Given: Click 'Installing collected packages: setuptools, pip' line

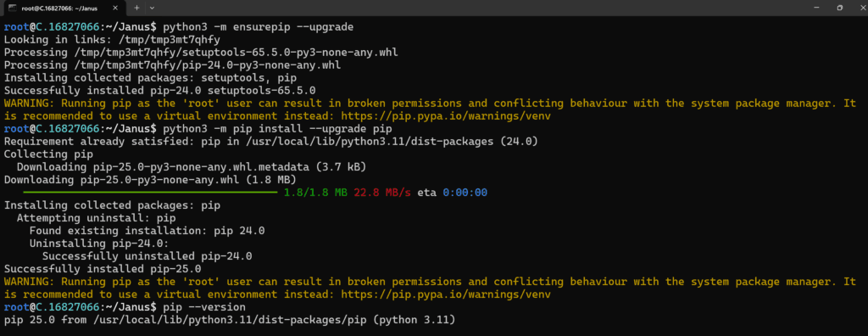Looking at the screenshot, I should coord(150,77).
